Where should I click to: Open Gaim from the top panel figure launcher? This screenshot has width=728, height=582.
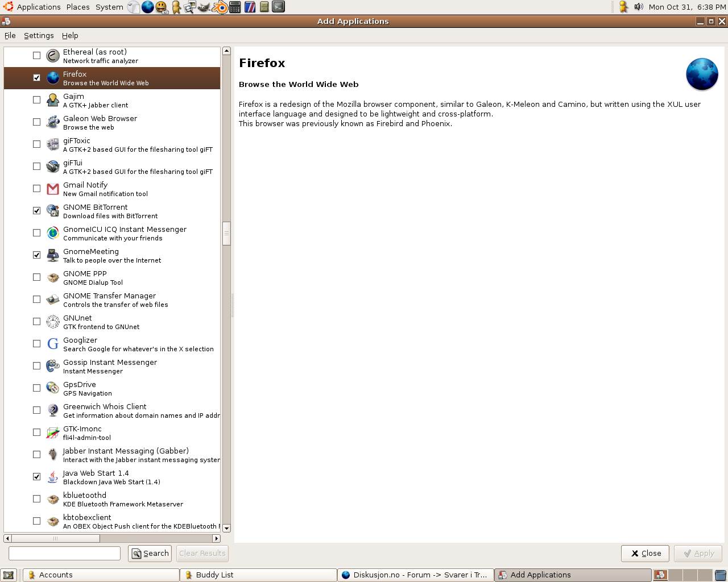176,7
